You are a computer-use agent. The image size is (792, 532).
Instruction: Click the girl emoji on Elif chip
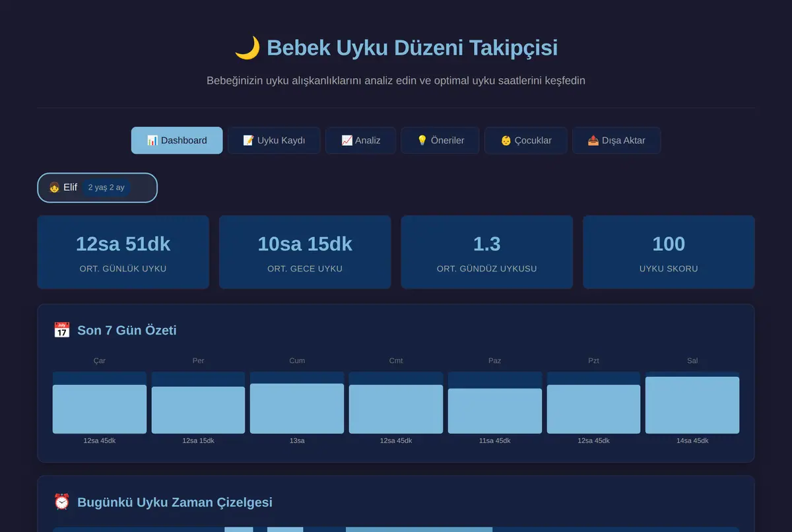coord(55,187)
